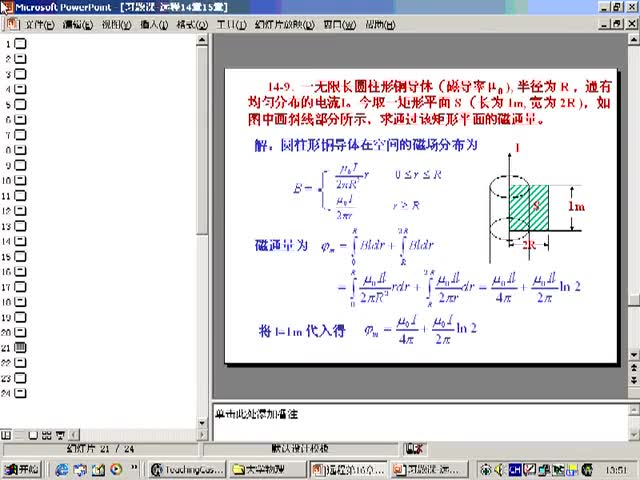Switch to Normal view button
This screenshot has height=480, width=640.
6,435
